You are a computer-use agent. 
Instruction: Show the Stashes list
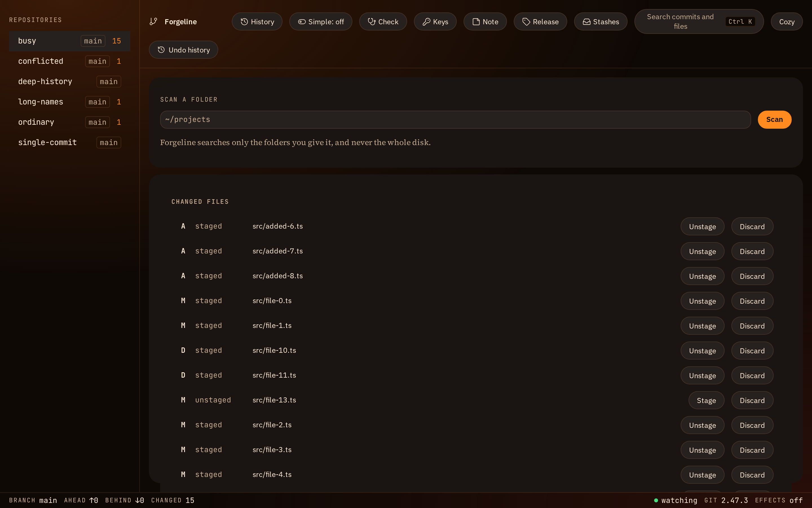[x=601, y=21]
